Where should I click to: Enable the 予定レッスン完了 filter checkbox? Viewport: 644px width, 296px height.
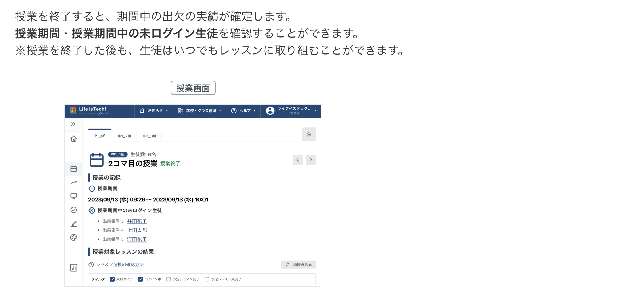click(168, 279)
